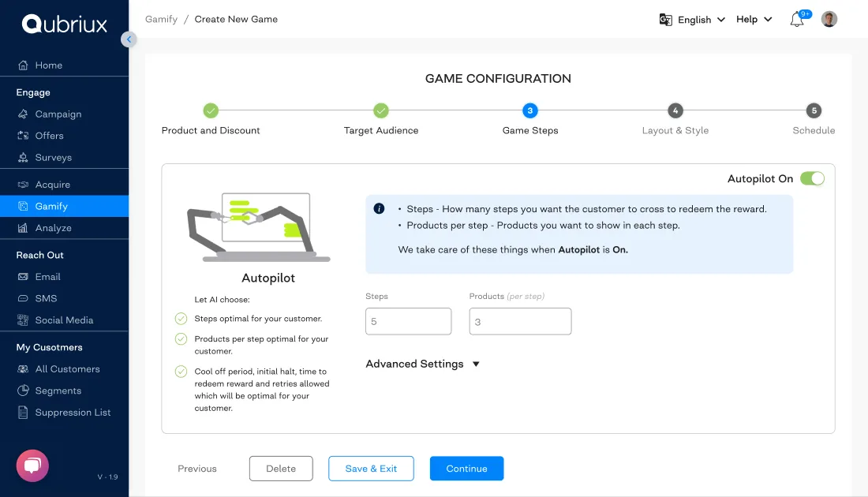Click the Suppression List label
The height and width of the screenshot is (497, 868).
pos(73,413)
